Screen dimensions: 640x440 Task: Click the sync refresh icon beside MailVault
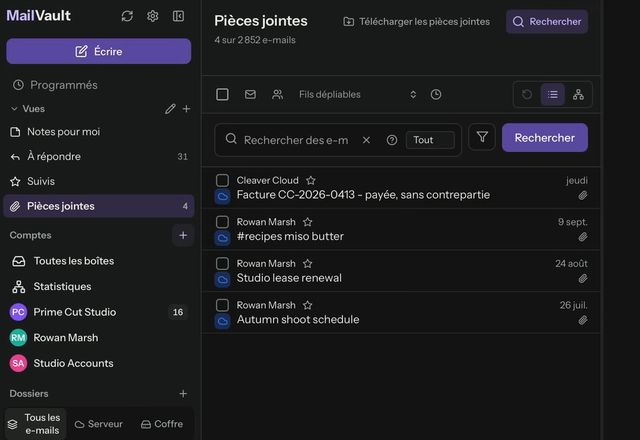pyautogui.click(x=127, y=16)
